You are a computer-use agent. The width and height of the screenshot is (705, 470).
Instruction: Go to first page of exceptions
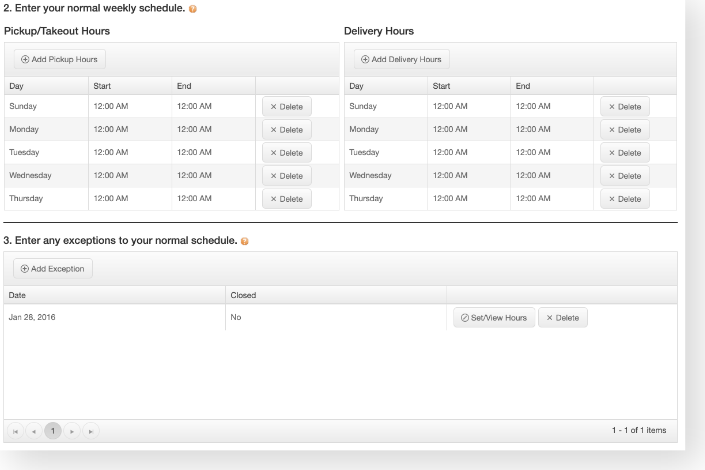(14, 431)
